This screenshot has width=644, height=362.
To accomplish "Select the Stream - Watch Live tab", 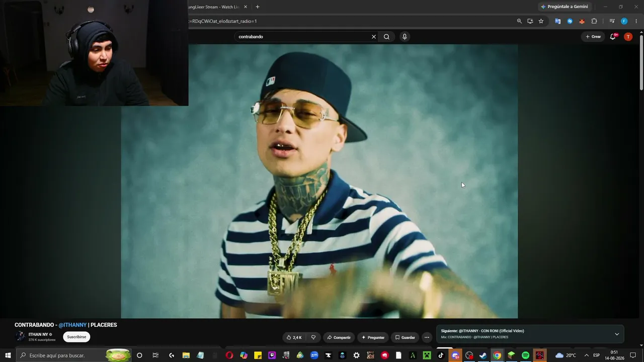I will click(214, 7).
